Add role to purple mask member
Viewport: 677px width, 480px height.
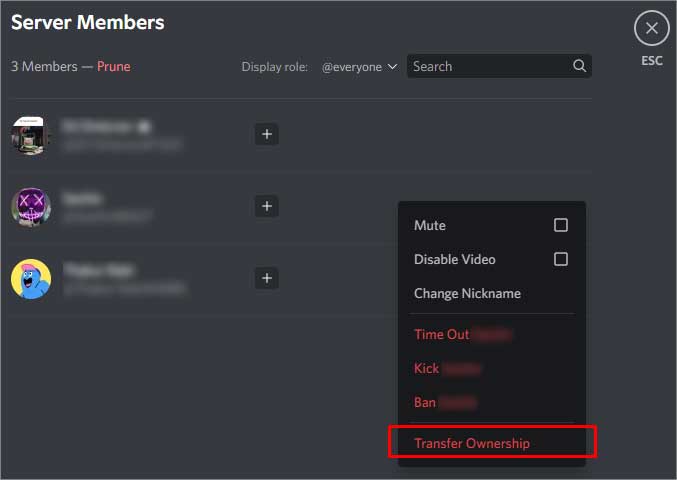[267, 206]
